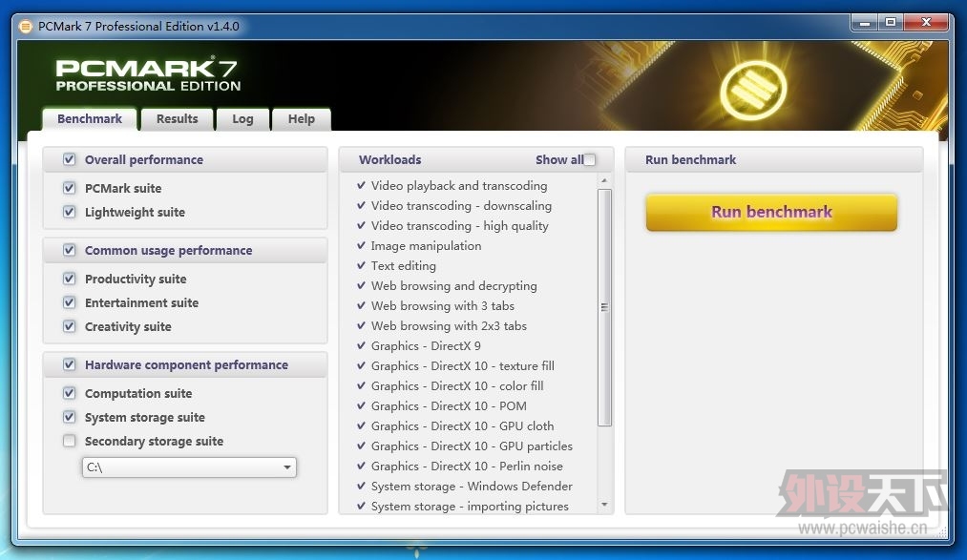Disable the Lightweight suite checkbox
Image resolution: width=967 pixels, height=560 pixels.
tap(69, 212)
